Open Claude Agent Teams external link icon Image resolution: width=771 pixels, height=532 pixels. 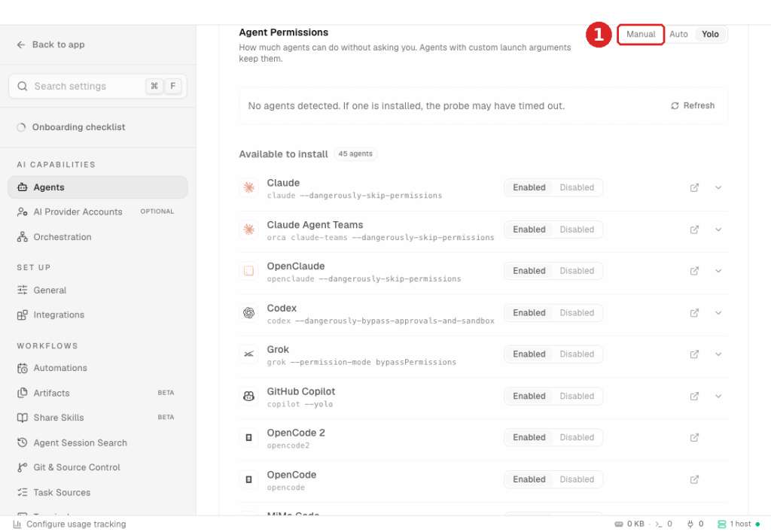click(694, 230)
